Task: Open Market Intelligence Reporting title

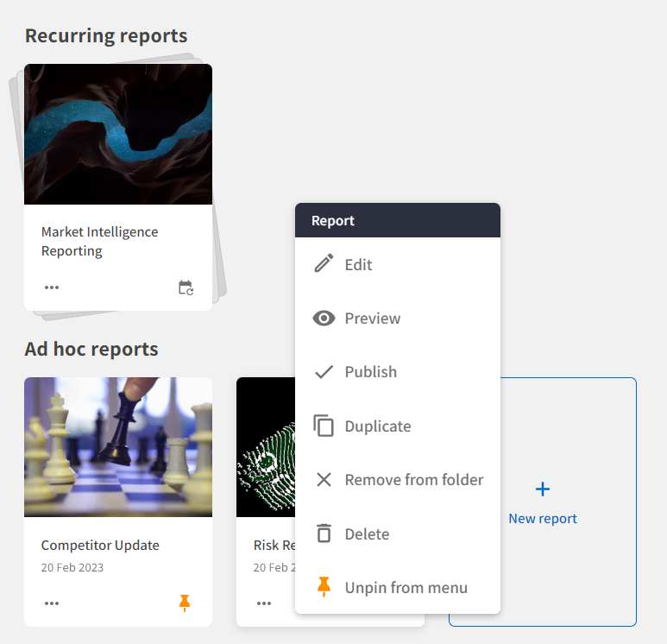Action: coord(99,242)
